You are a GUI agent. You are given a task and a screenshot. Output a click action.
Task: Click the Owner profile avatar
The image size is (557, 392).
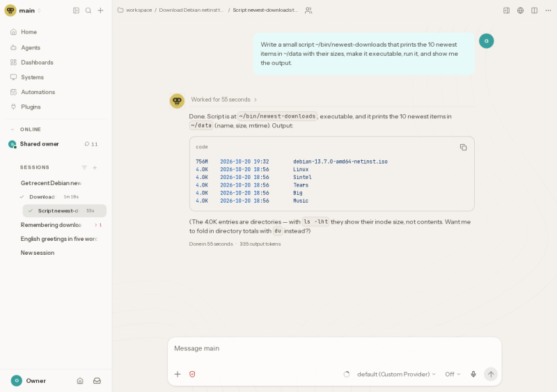point(16,381)
